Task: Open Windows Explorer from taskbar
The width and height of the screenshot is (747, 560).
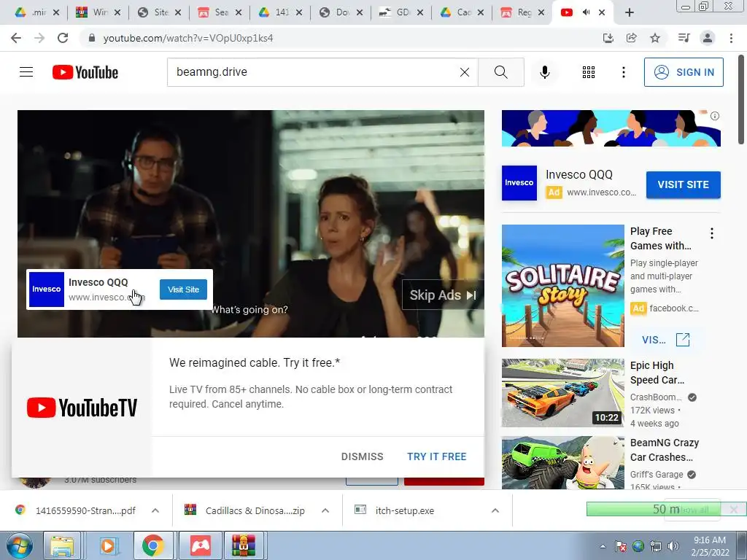Action: pos(62,545)
